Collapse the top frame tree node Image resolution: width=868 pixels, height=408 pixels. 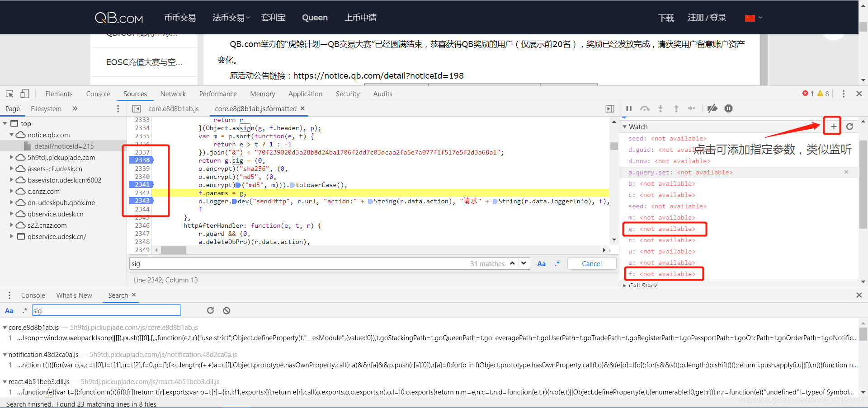click(x=5, y=123)
